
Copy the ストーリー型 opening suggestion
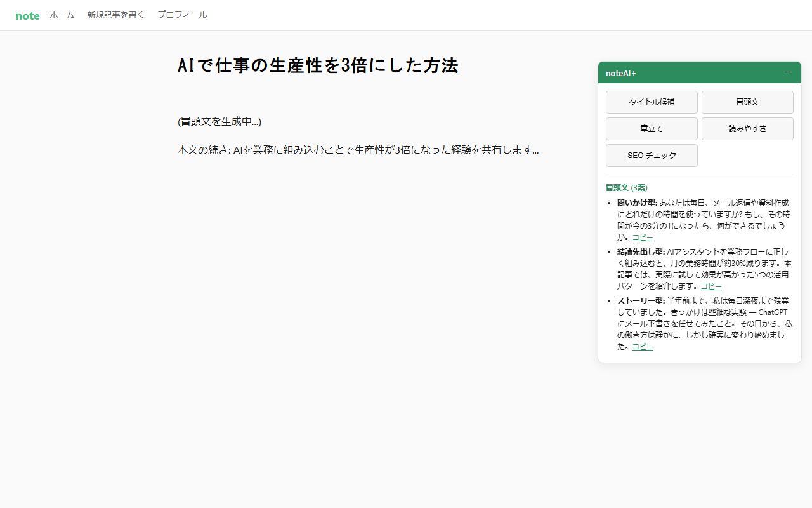click(x=643, y=347)
